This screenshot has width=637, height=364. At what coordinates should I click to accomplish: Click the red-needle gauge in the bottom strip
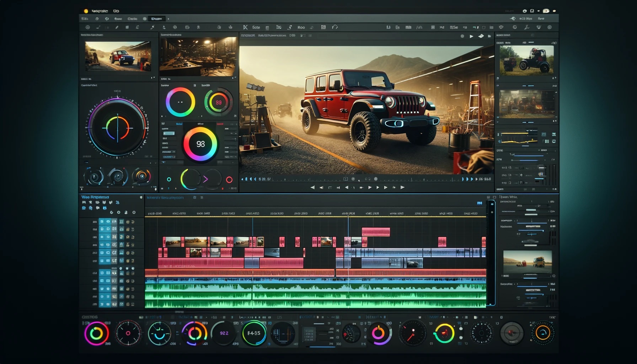tap(412, 333)
